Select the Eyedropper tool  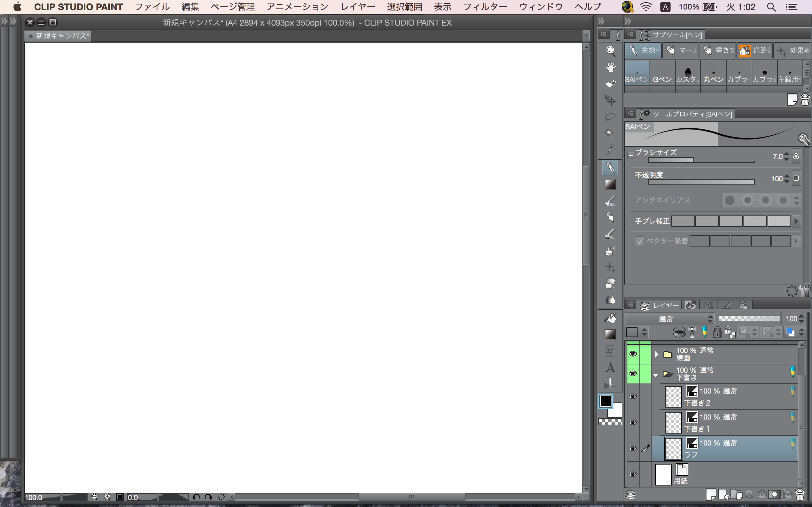(x=610, y=150)
